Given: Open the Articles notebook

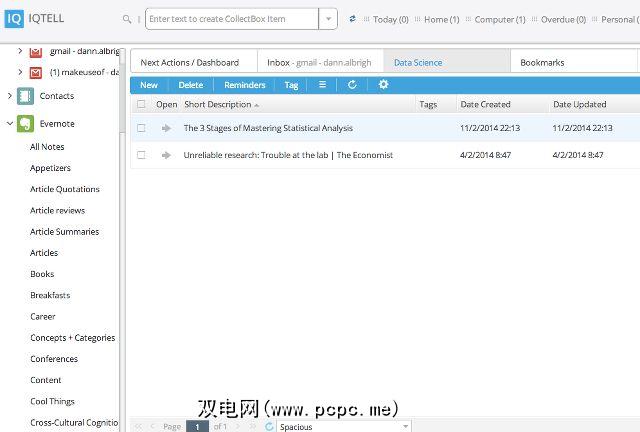Looking at the screenshot, I should [44, 253].
